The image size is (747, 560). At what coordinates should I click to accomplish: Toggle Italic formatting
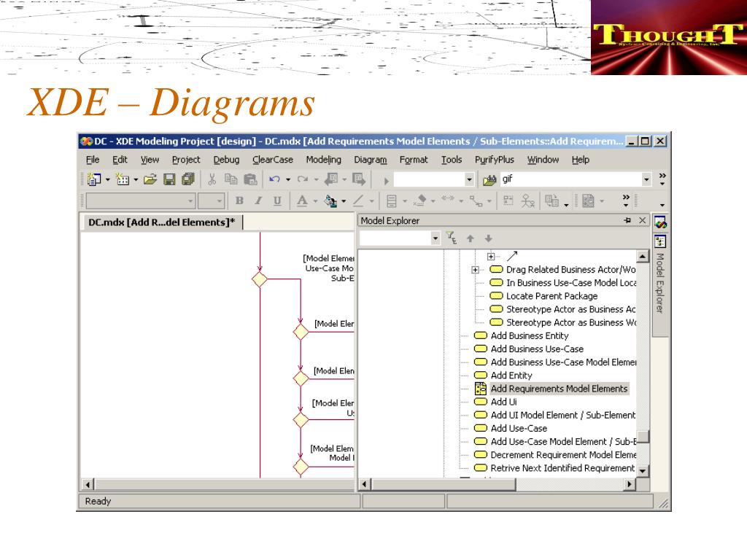(258, 201)
